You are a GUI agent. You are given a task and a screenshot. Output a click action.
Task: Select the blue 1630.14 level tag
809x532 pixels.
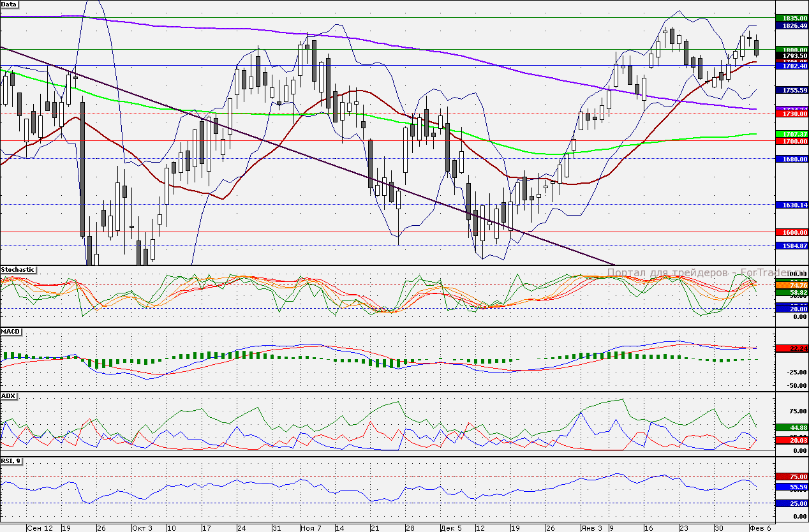792,205
